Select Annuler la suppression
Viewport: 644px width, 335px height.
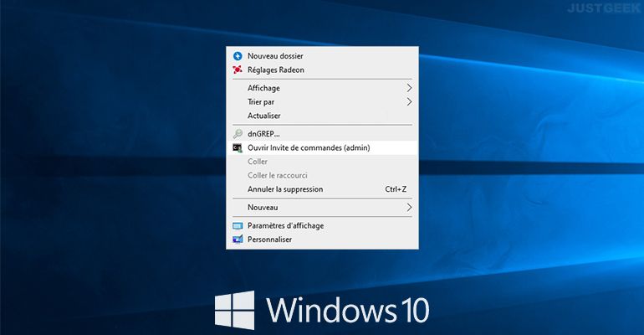tap(322, 189)
